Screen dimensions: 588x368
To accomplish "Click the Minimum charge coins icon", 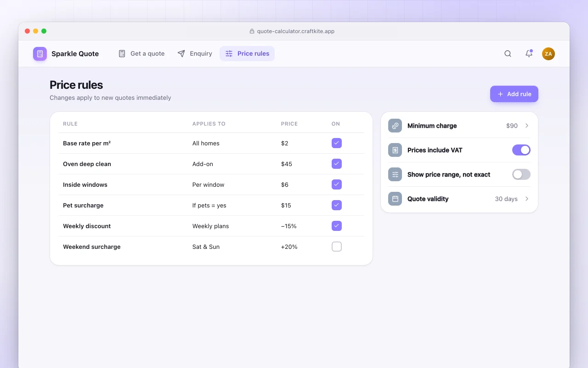I will coord(395,126).
